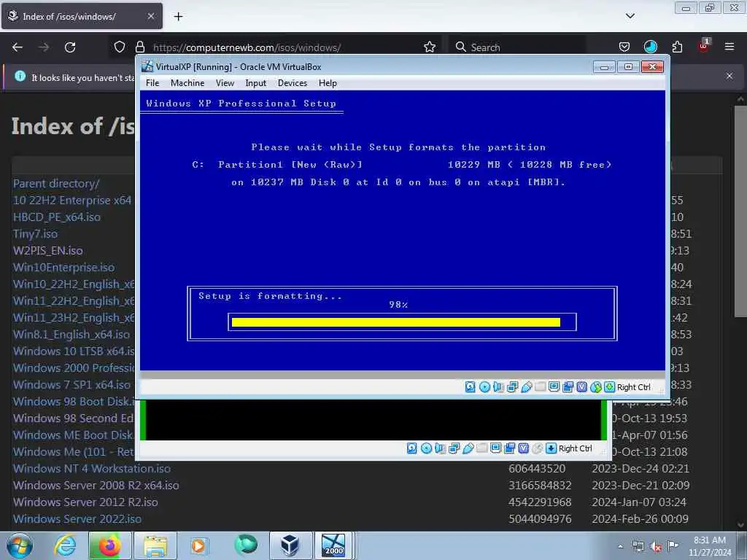Click hard disk indicator in VirtualXP status bar
Image resolution: width=747 pixels, height=560 pixels.
click(470, 387)
